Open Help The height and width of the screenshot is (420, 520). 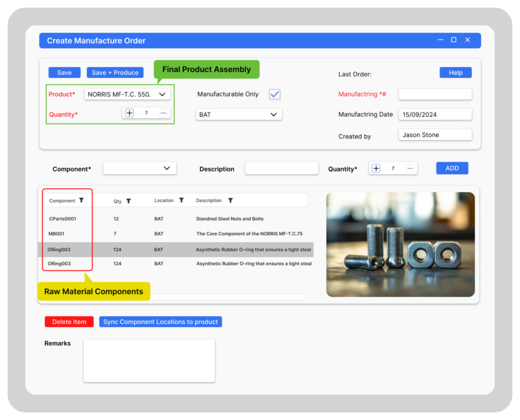[x=456, y=73]
